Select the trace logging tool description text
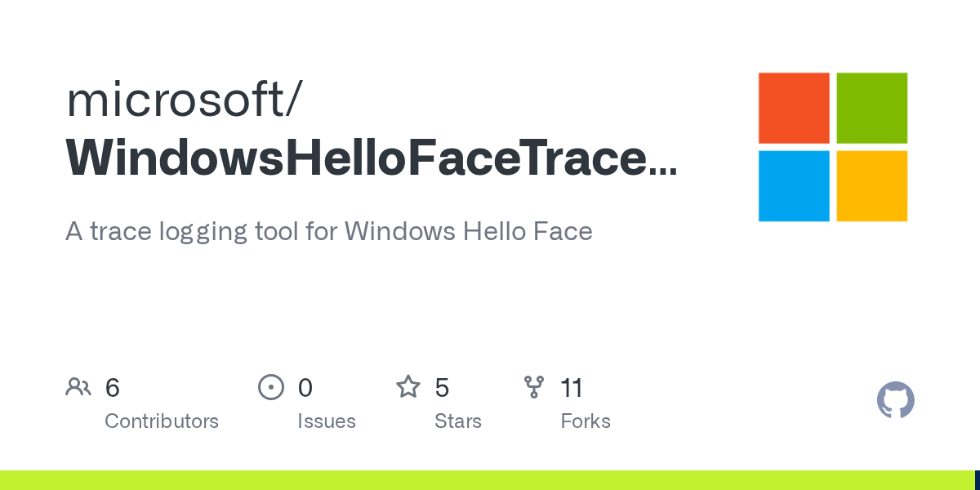Viewport: 980px width, 490px height. [x=328, y=231]
